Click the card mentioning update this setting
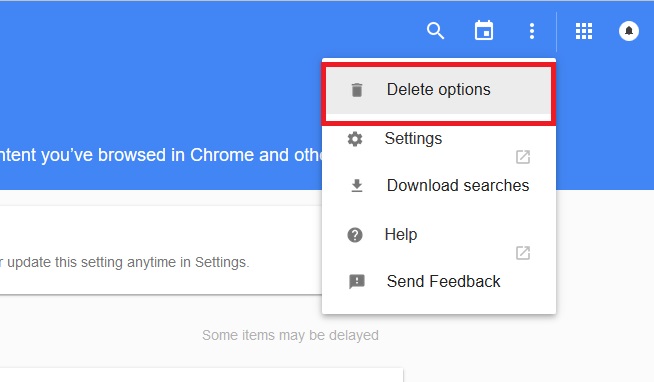 [x=161, y=250]
